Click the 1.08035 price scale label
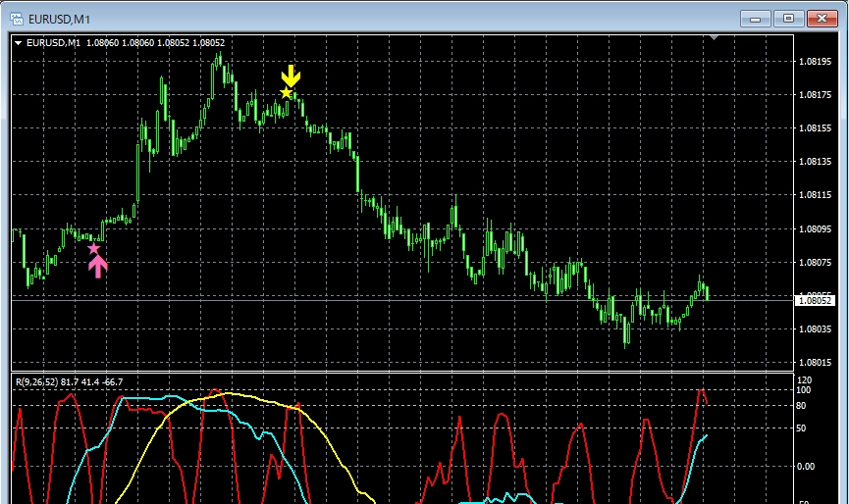Viewport: 849px width, 504px height. 816,329
